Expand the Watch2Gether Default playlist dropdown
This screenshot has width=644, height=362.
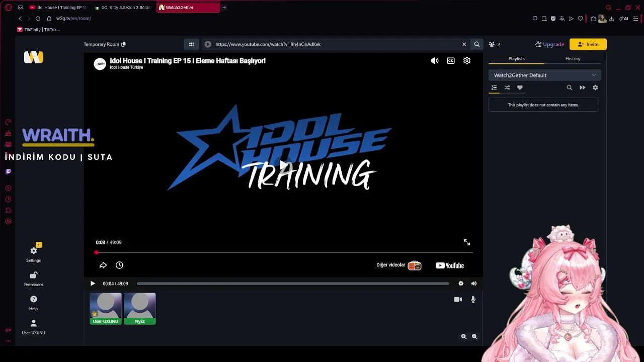coord(544,75)
